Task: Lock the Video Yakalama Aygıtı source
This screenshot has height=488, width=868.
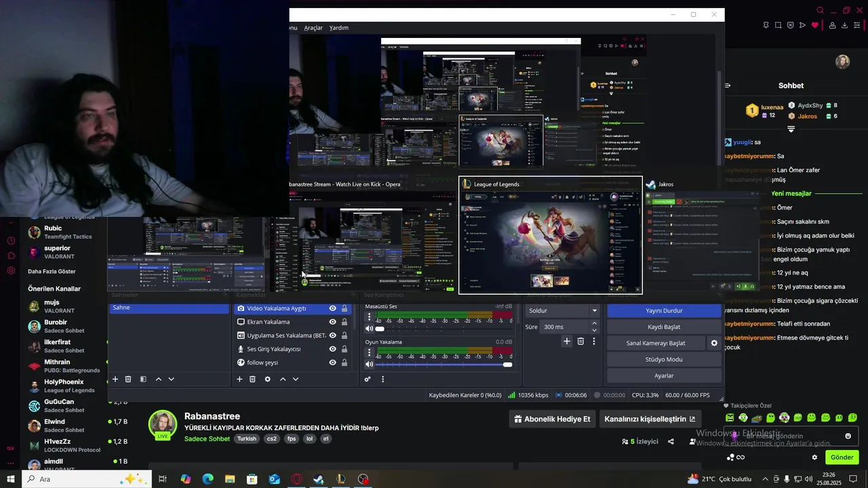Action: point(344,308)
